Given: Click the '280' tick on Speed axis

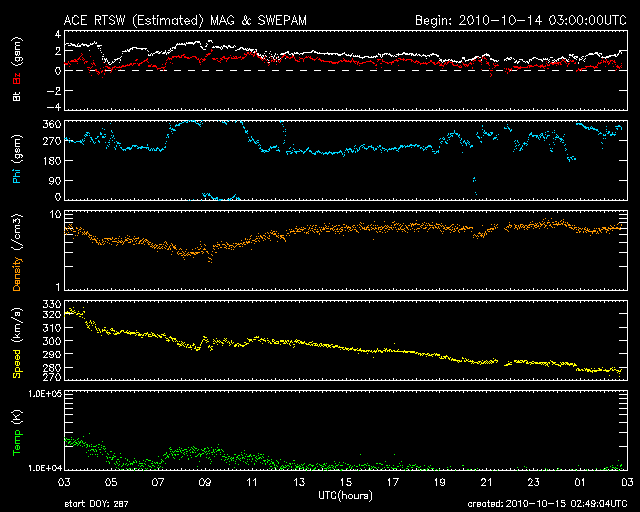Looking at the screenshot, I should (52, 367).
